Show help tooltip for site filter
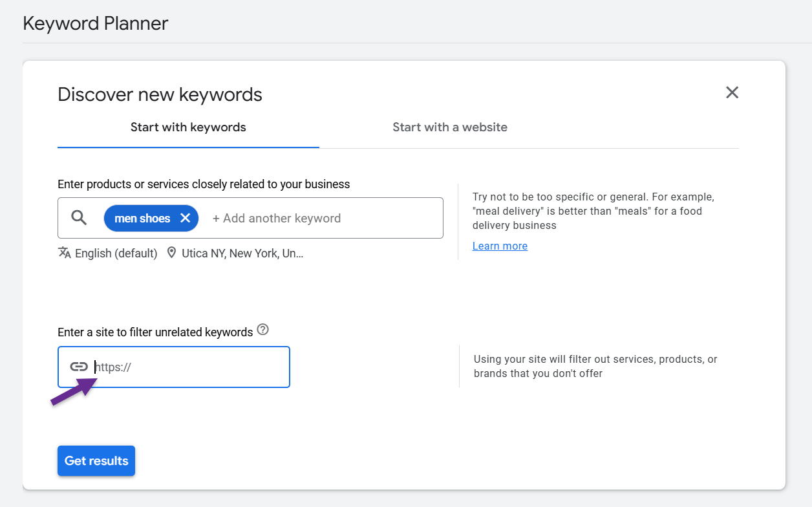This screenshot has width=812, height=507. 262,330
